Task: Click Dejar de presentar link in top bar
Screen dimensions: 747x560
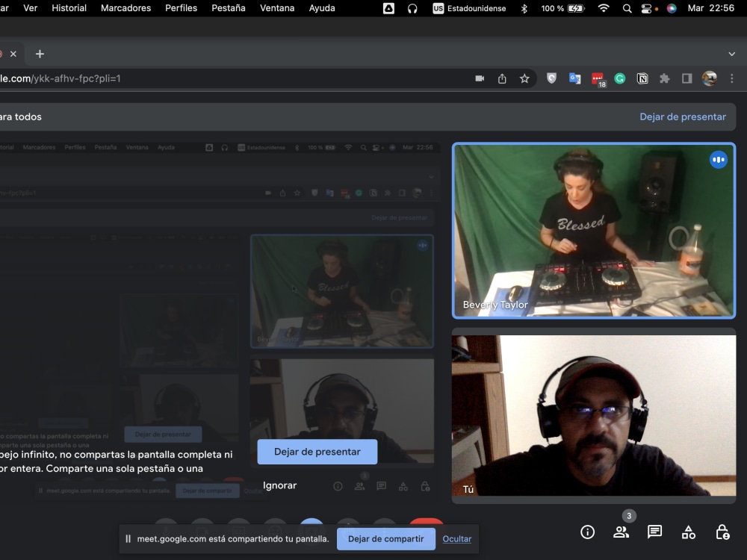Action: coord(683,116)
